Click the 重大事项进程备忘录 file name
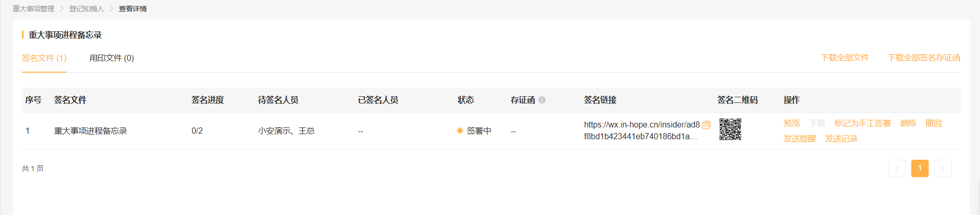This screenshot has width=980, height=215. [x=91, y=131]
